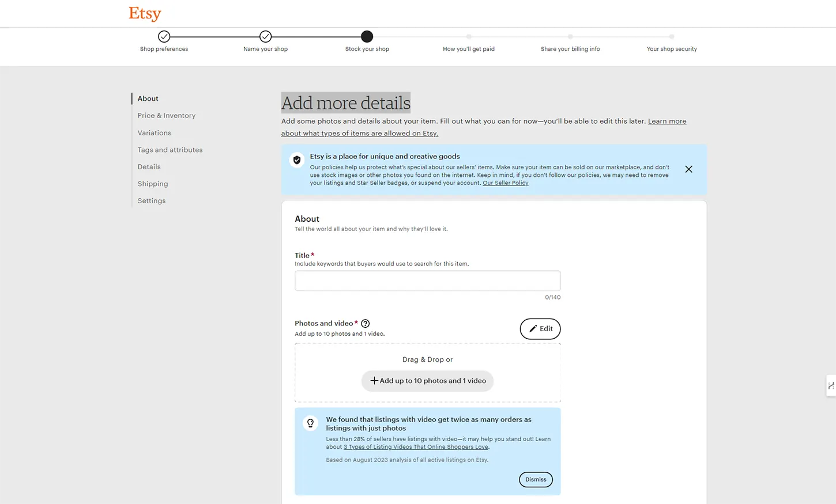Select Shipping in the sidebar

pyautogui.click(x=153, y=184)
